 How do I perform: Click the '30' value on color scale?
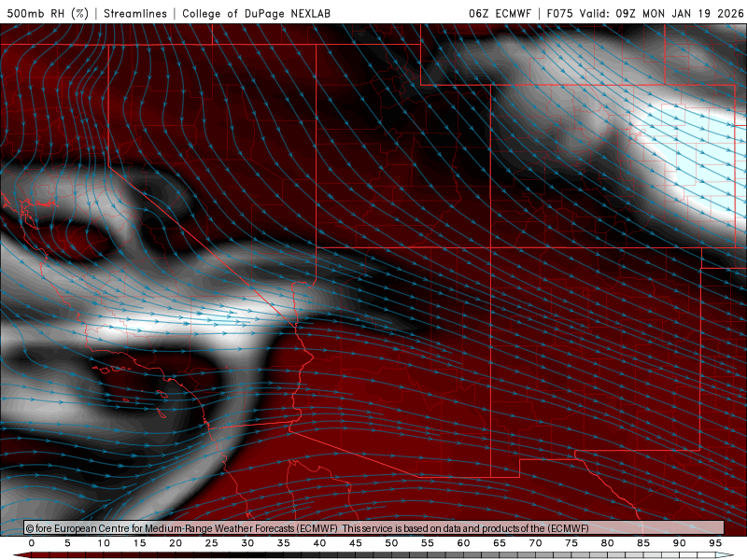click(x=247, y=543)
